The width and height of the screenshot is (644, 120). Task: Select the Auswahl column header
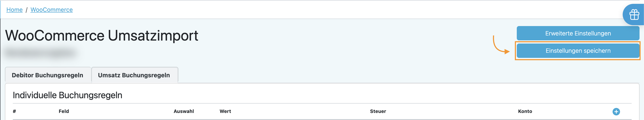coord(184,111)
